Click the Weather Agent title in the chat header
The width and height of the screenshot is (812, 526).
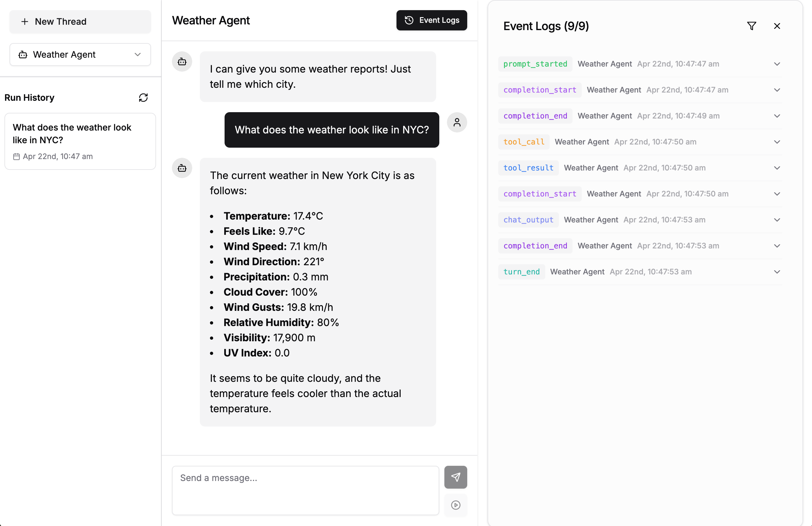(211, 20)
